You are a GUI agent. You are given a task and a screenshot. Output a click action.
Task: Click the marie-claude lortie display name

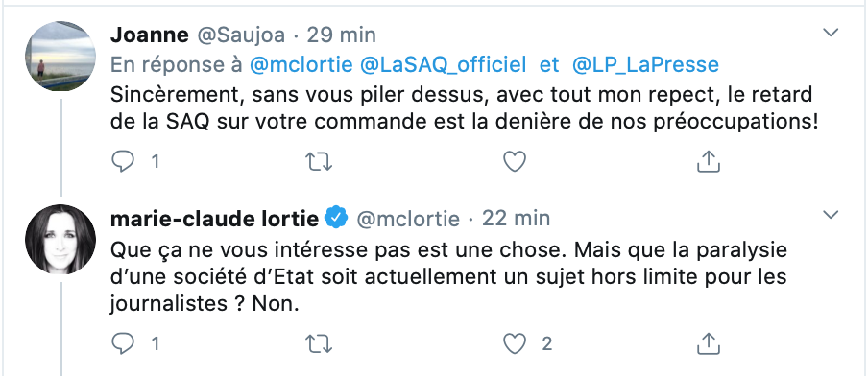(215, 219)
